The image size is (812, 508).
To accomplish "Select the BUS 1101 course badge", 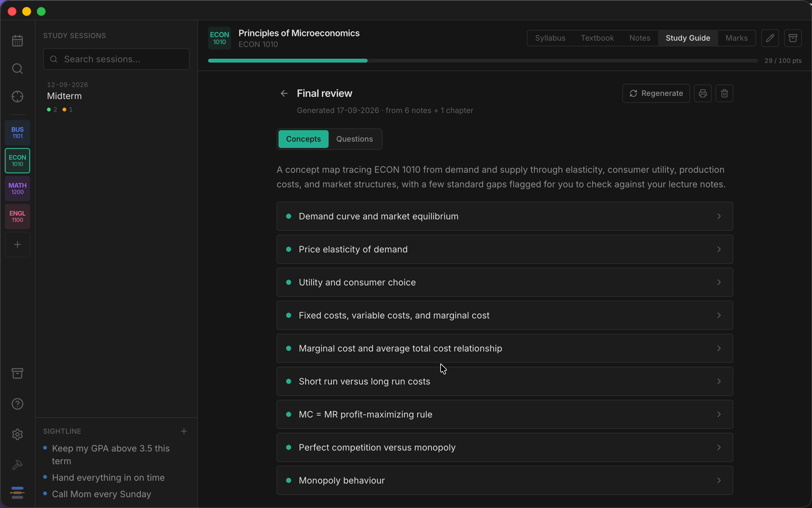I will click(17, 133).
